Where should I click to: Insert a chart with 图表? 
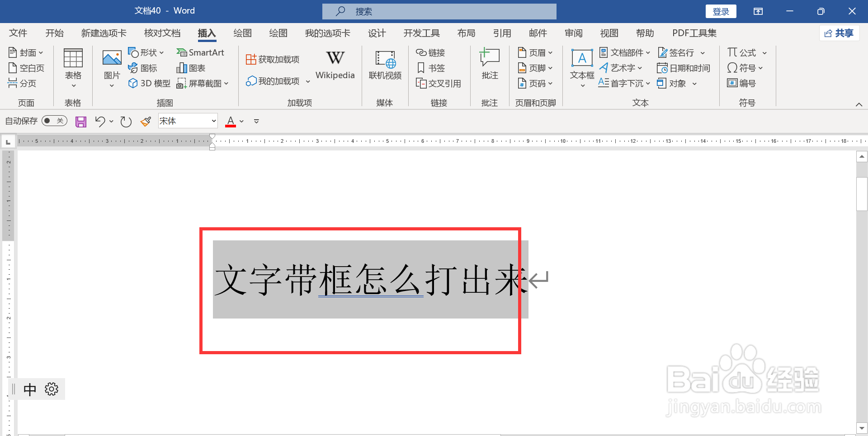191,68
